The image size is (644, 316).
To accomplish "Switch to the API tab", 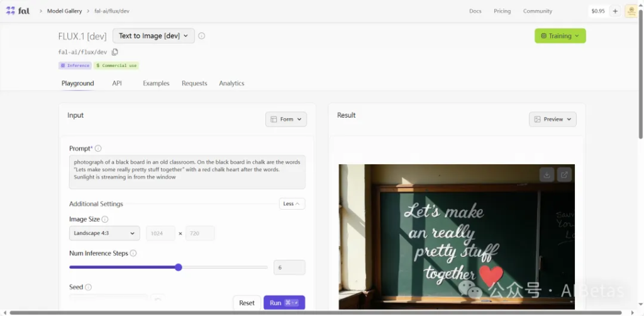I will click(117, 83).
